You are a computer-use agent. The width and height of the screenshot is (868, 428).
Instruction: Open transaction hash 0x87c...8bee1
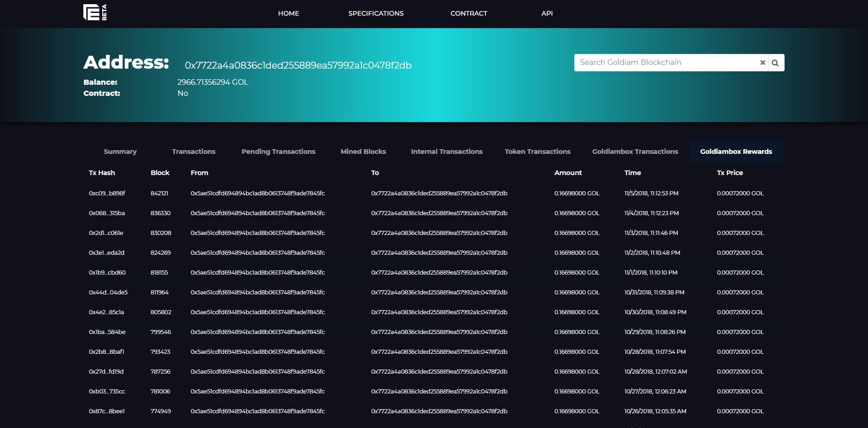pos(107,411)
